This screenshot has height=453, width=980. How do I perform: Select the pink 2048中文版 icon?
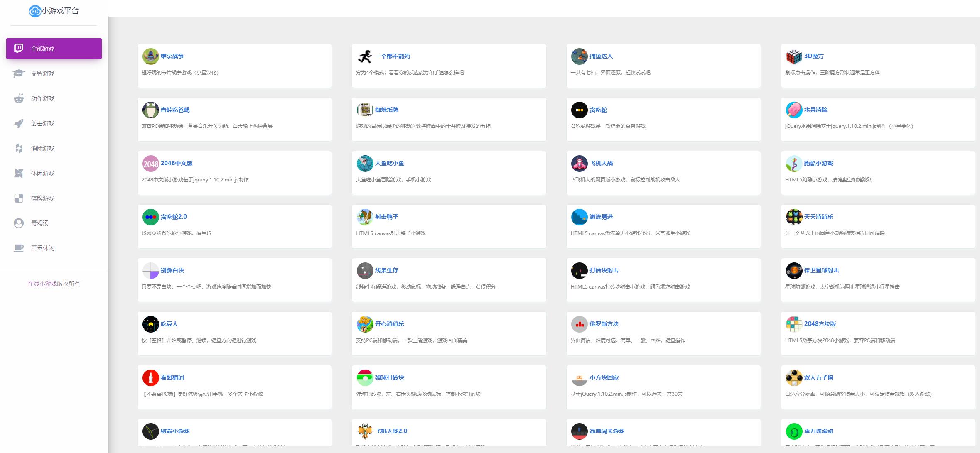pyautogui.click(x=150, y=164)
